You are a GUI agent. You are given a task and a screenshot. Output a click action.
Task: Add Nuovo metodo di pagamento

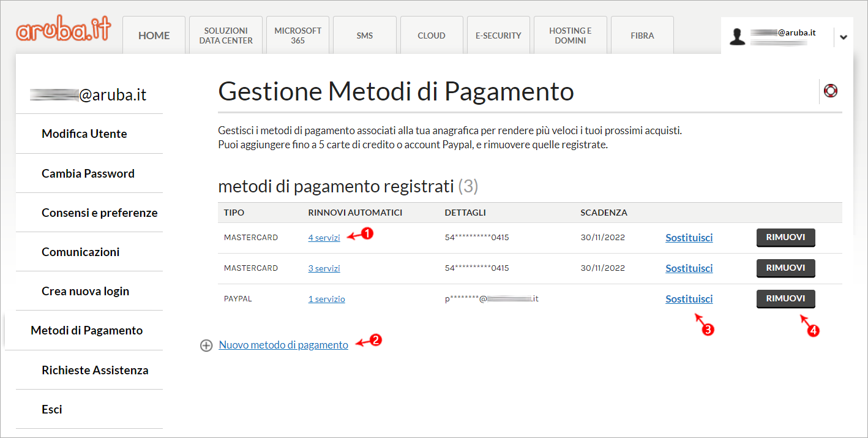coord(283,345)
